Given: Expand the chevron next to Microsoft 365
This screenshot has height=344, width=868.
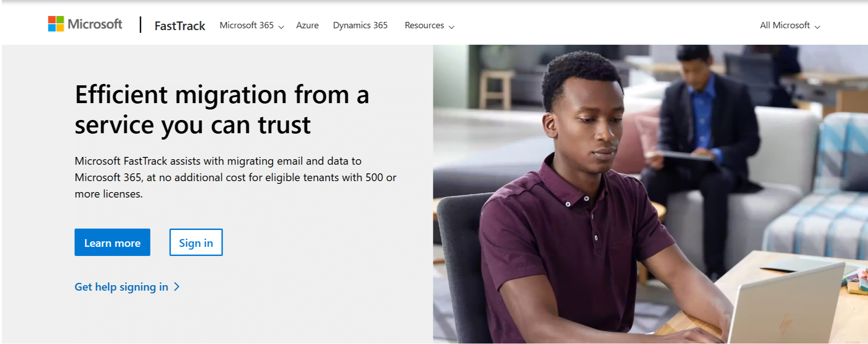Looking at the screenshot, I should pos(281,27).
